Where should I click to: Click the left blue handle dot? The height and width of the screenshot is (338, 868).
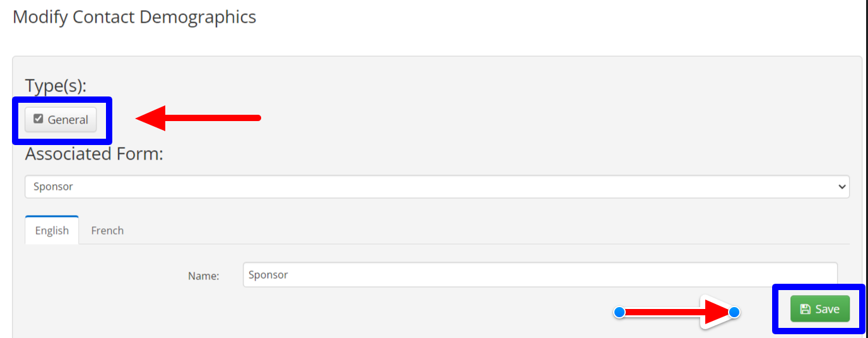click(x=619, y=312)
